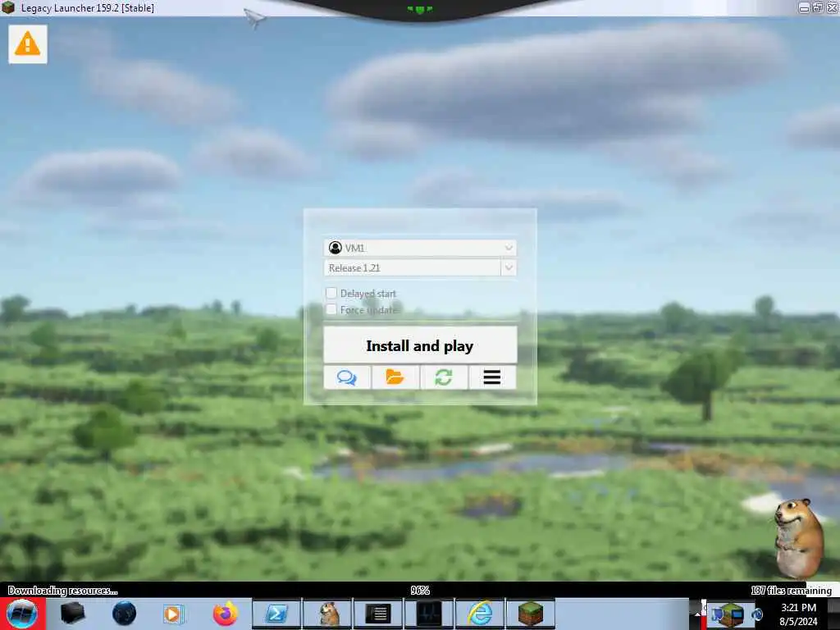Open Windows Media Player from taskbar
The height and width of the screenshot is (630, 840).
click(174, 614)
